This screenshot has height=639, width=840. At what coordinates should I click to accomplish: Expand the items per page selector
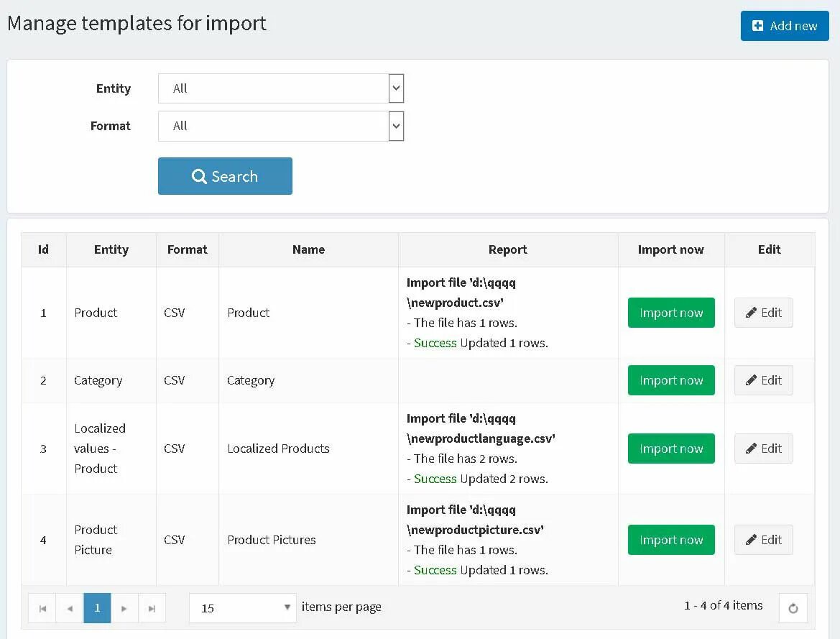pyautogui.click(x=243, y=608)
